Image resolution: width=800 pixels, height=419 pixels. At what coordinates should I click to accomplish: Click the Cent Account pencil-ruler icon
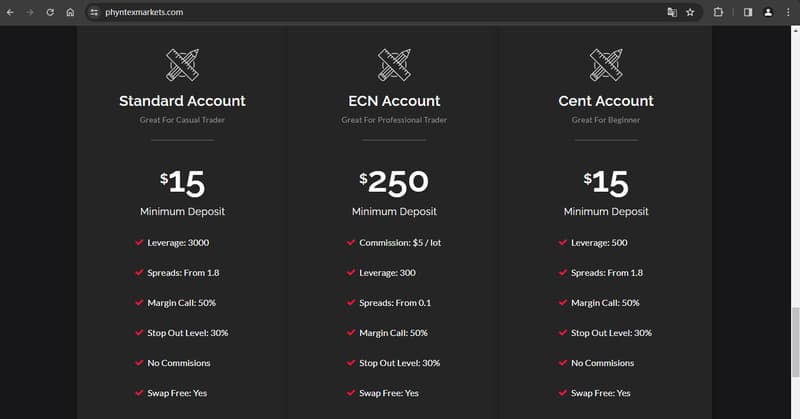coord(606,65)
